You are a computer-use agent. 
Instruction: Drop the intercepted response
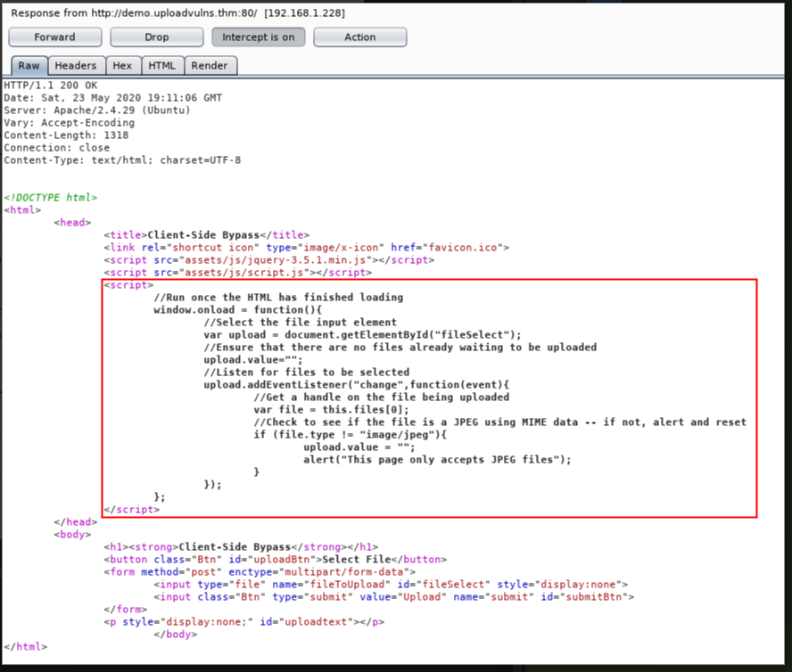(157, 37)
